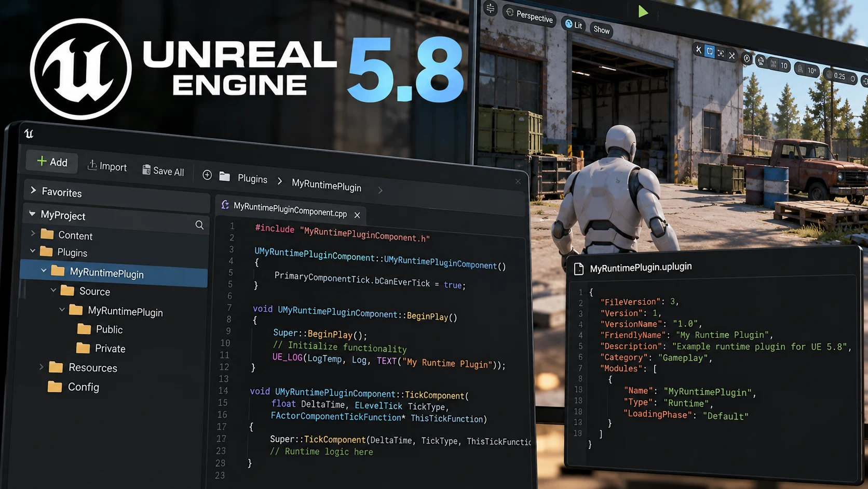The image size is (868, 489).
Task: Switch to MyRuntimePluginComponent.cpp tab
Action: (x=290, y=209)
